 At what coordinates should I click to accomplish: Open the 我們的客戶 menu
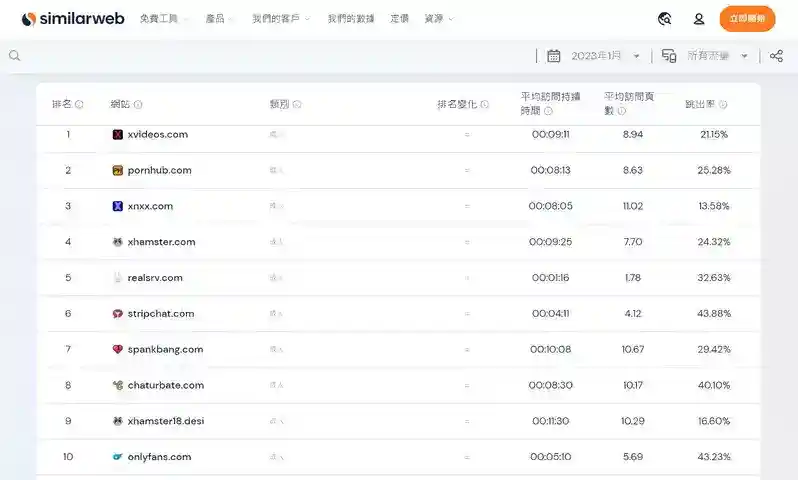coord(281,19)
